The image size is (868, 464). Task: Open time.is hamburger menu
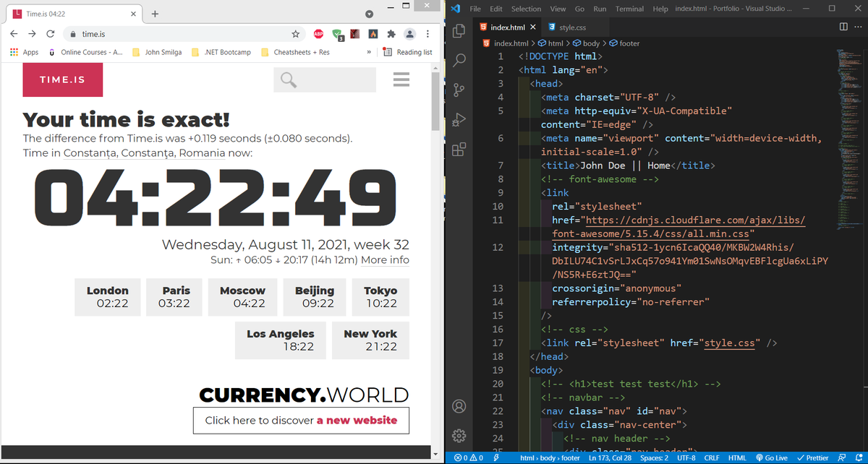pyautogui.click(x=401, y=80)
